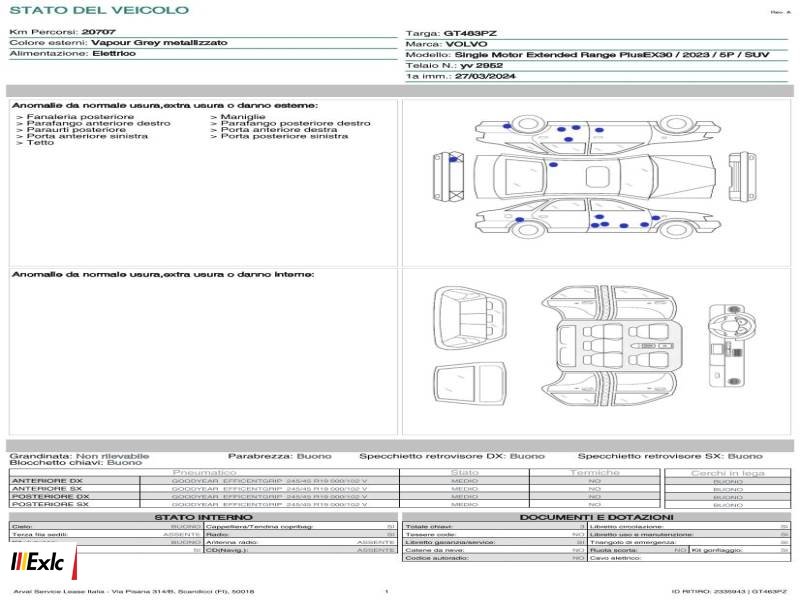Image resolution: width=800 pixels, height=600 pixels.
Task: Select the 'Km Percorsi: 20707' value
Action: click(x=62, y=32)
